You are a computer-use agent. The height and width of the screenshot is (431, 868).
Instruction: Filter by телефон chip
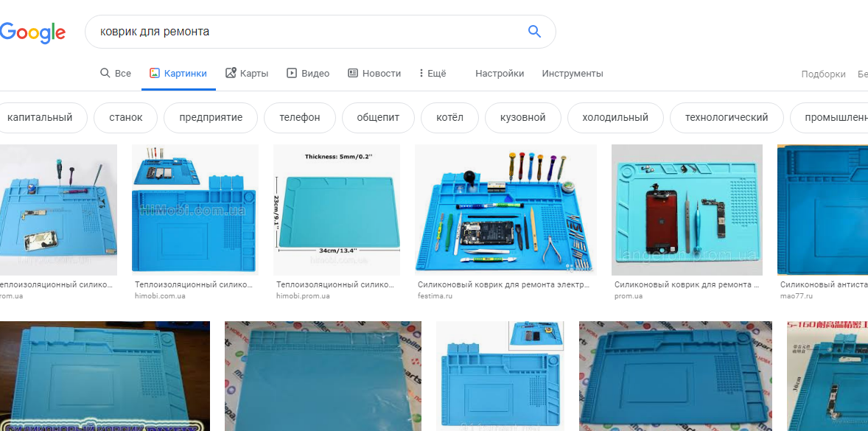(299, 118)
